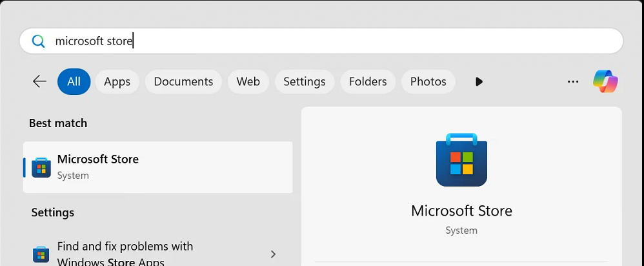
Task: Click Microsoft Store title in preview pane
Action: [461, 211]
